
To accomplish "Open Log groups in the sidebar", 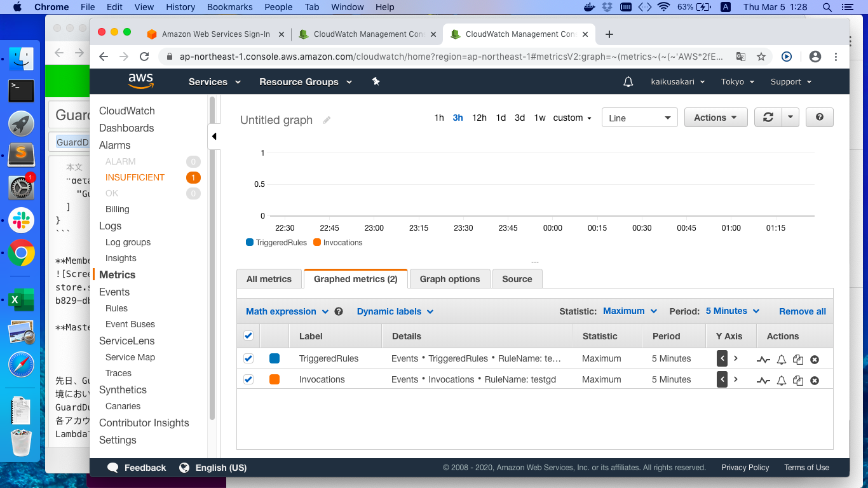I will click(128, 242).
